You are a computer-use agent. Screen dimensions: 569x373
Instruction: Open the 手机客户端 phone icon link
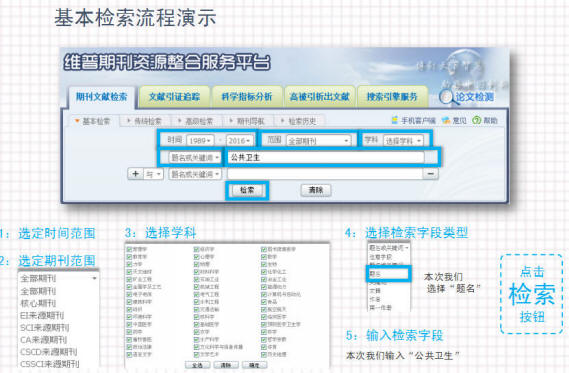394,120
